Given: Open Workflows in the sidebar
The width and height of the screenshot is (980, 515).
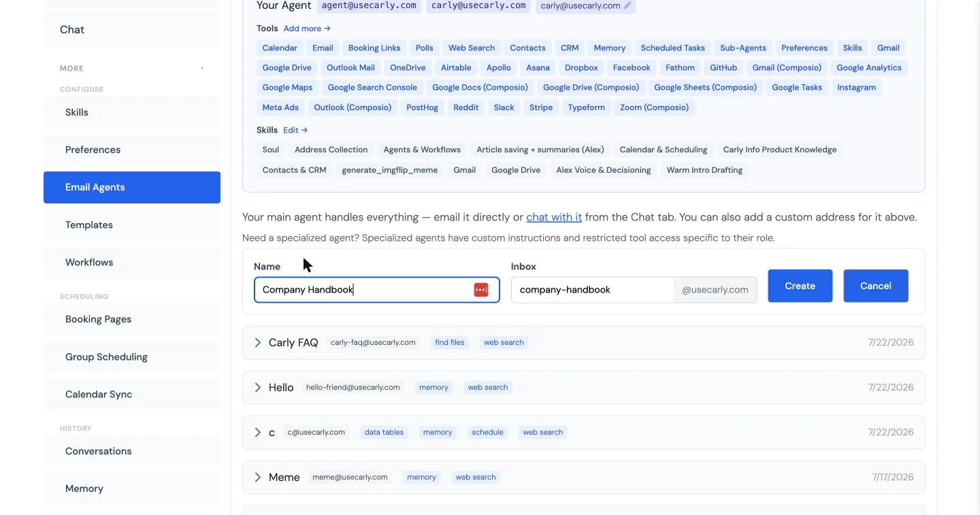Looking at the screenshot, I should pos(132,262).
